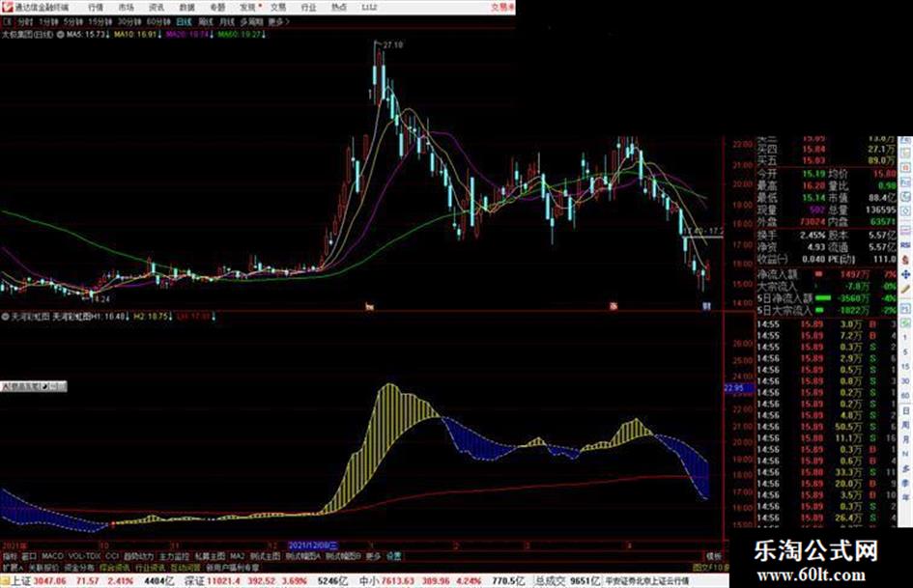Select 30 minute period in right toolbar
Viewport: 913px width, 588px height.
(x=905, y=381)
